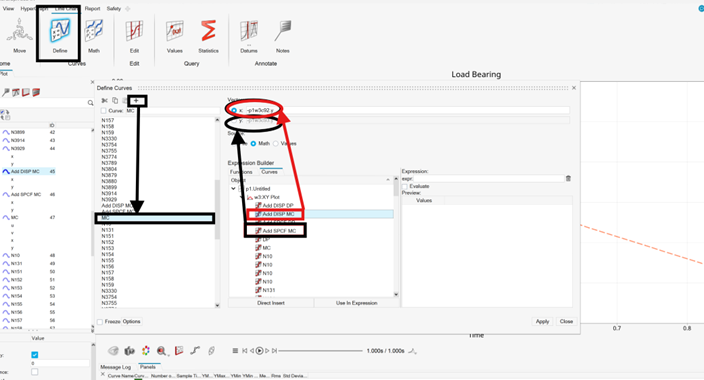The image size is (704, 380).
Task: Click the expr input field
Action: tap(488, 178)
